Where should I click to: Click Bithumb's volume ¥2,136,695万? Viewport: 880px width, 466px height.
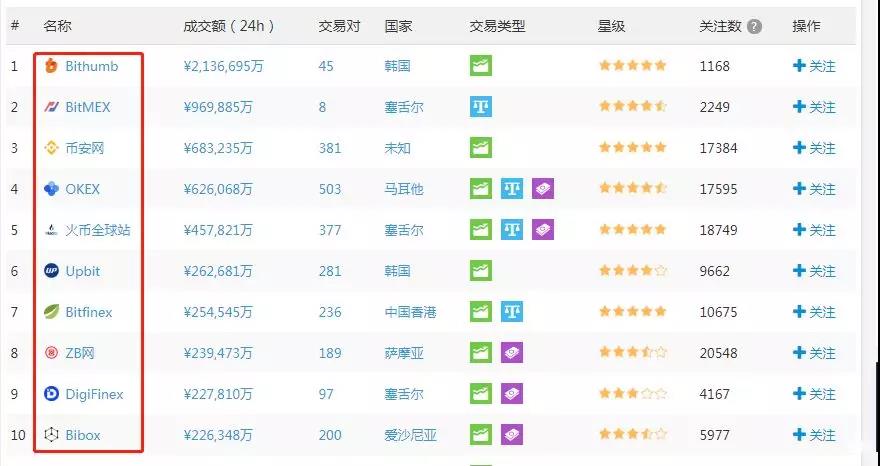point(223,66)
